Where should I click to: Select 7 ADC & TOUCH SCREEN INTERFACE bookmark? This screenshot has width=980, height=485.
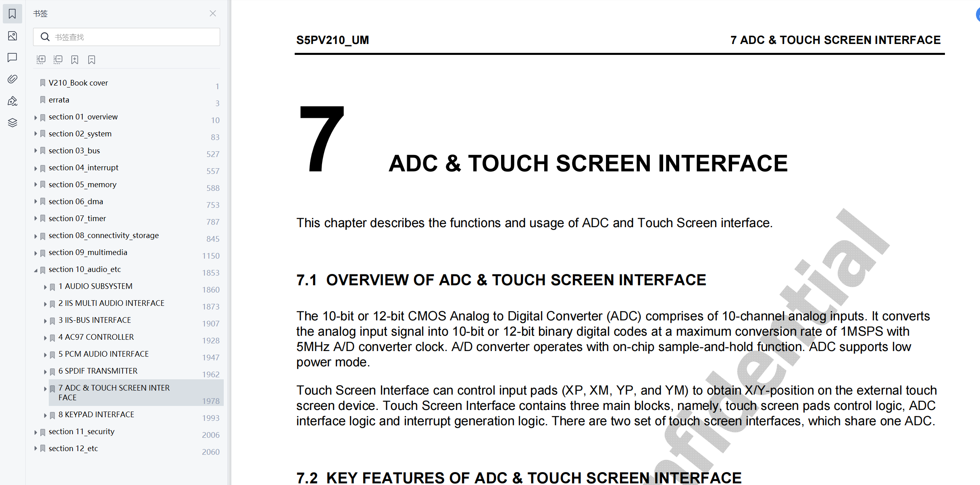[x=115, y=392]
